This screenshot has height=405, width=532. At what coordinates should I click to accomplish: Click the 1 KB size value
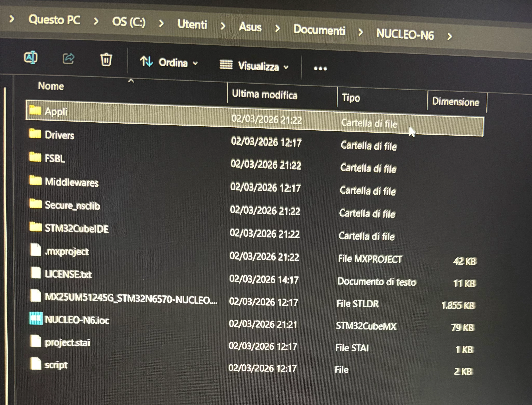point(465,350)
